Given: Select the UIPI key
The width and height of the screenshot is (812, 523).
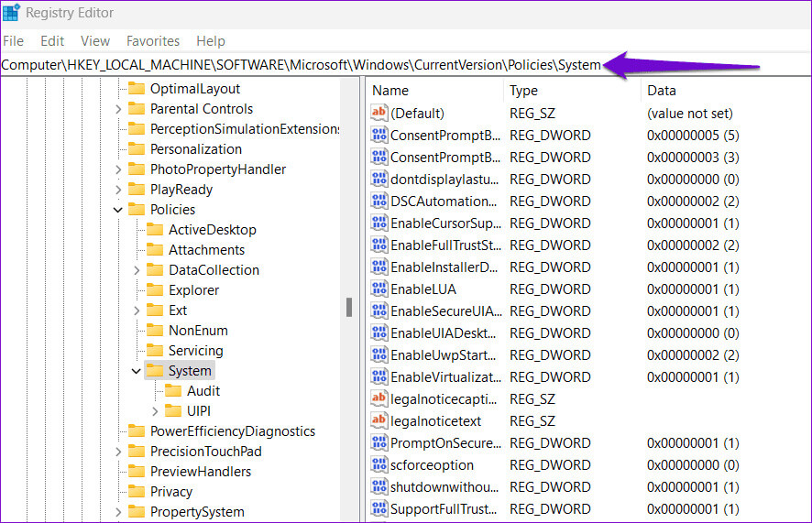Looking at the screenshot, I should tap(199, 411).
